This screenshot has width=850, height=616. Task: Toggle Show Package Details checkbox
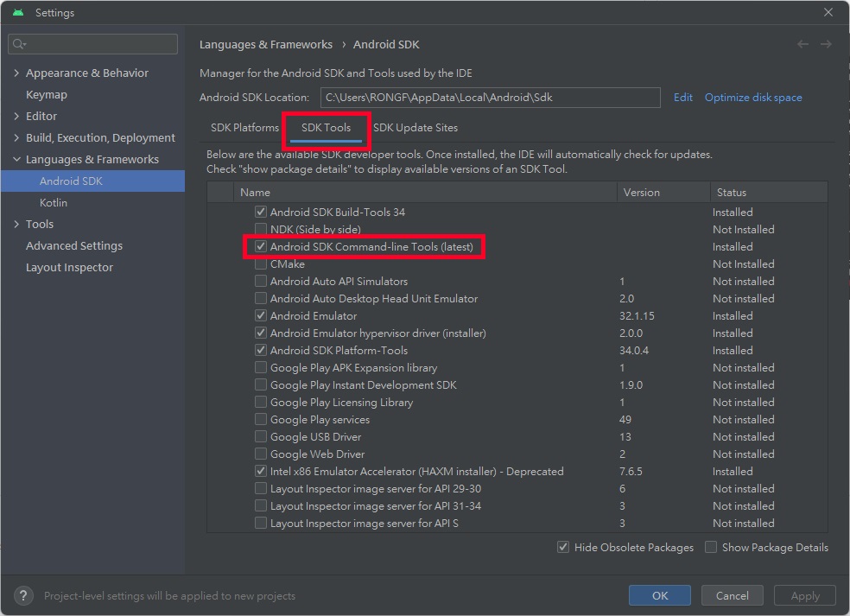pyautogui.click(x=711, y=547)
